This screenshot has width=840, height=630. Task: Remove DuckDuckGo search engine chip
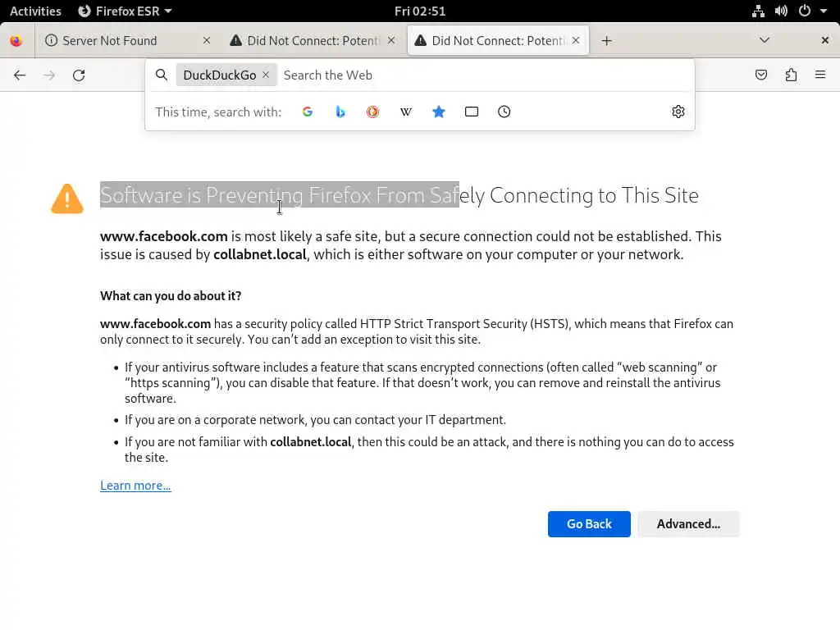point(266,75)
